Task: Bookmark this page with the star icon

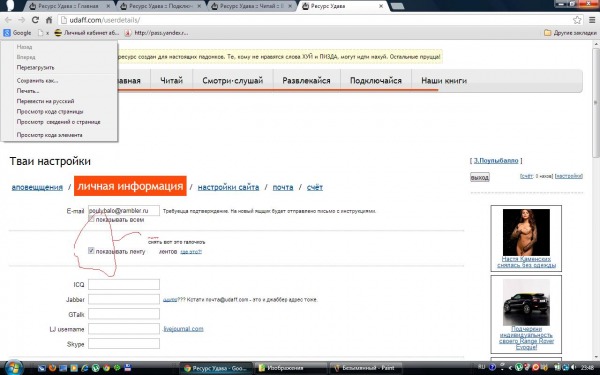Action: [x=577, y=20]
